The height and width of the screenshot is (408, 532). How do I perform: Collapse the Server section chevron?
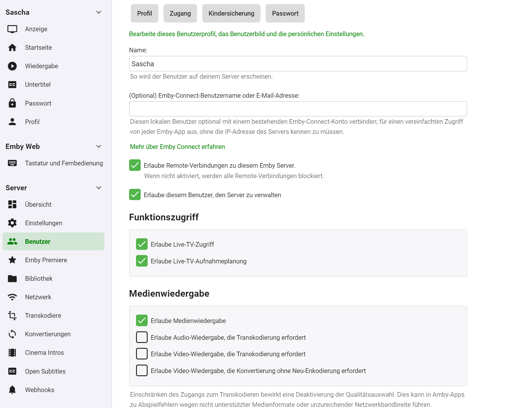click(x=99, y=188)
